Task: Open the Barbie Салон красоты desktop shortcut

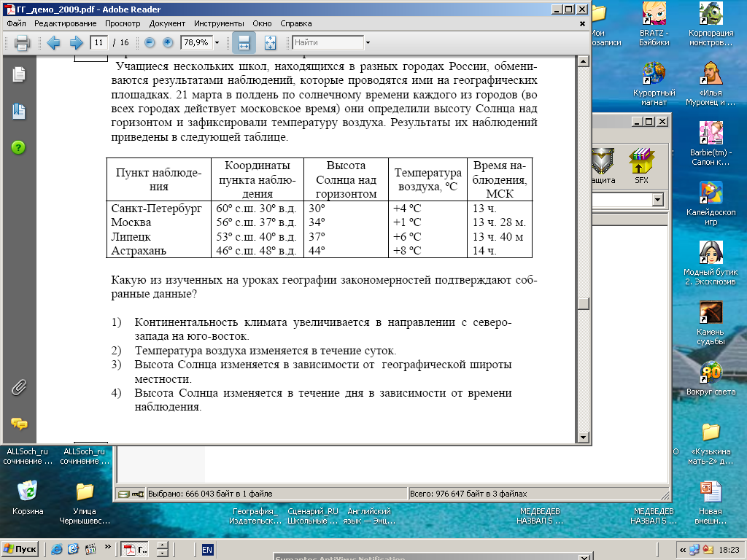Action: coord(711,144)
